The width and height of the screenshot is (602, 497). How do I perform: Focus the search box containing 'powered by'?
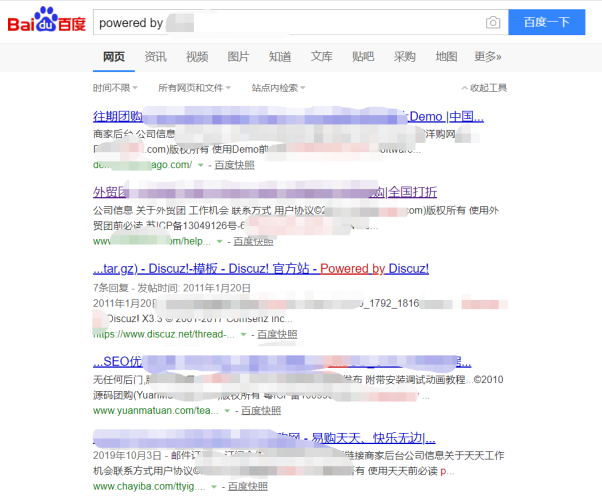click(x=301, y=23)
